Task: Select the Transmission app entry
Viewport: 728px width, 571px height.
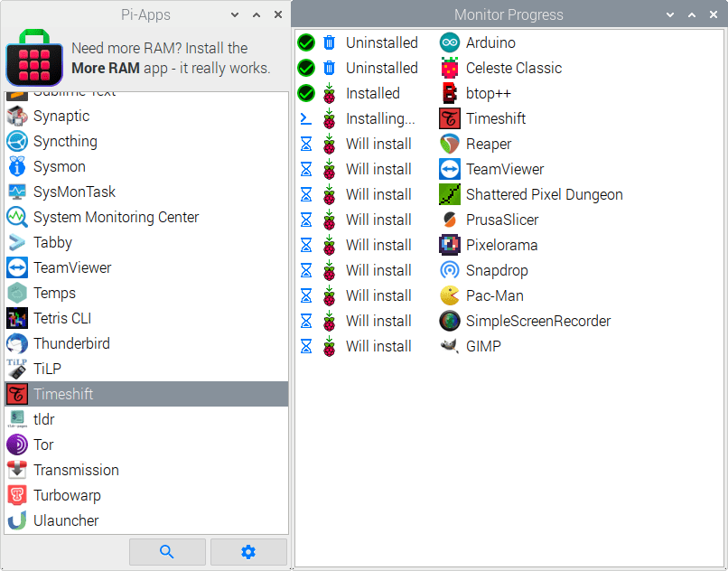Action: pyautogui.click(x=146, y=470)
